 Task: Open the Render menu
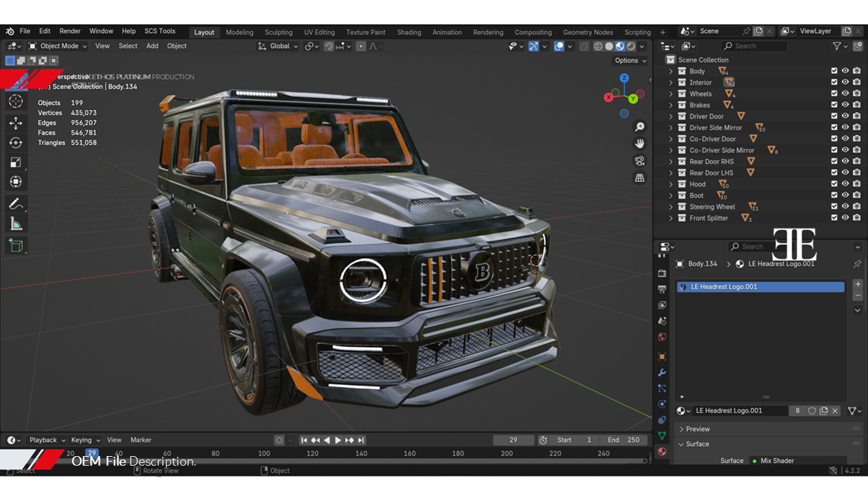[x=70, y=31]
